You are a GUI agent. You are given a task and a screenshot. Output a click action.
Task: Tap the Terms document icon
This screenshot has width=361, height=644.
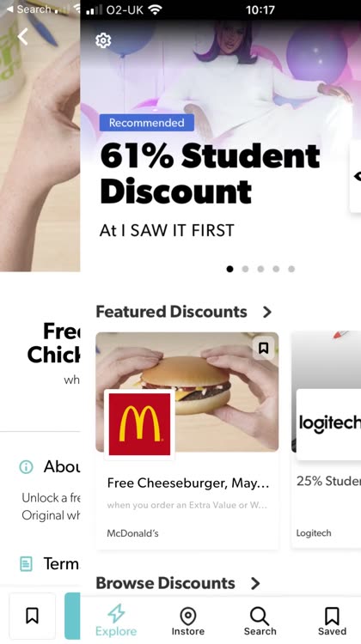point(26,563)
